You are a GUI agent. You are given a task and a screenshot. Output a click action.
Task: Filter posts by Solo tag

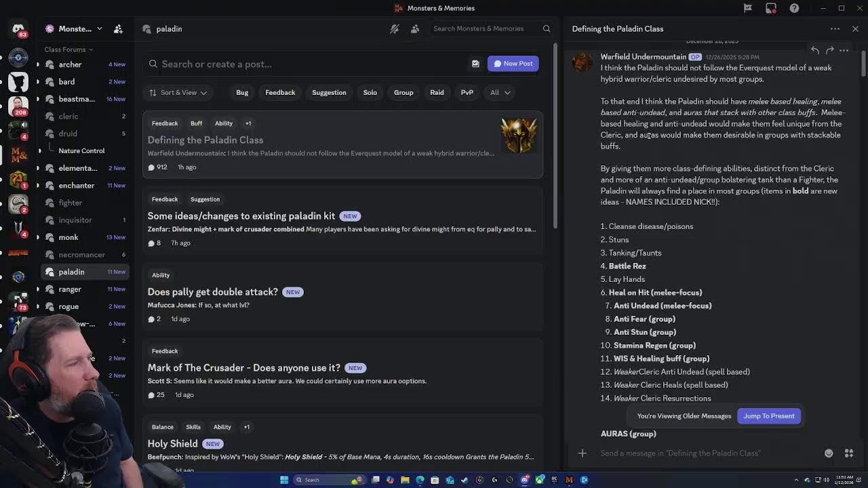pyautogui.click(x=370, y=92)
